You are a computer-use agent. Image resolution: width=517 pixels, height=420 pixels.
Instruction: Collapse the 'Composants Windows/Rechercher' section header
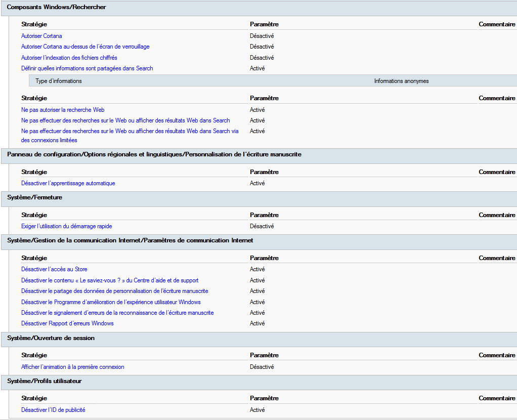coord(56,7)
